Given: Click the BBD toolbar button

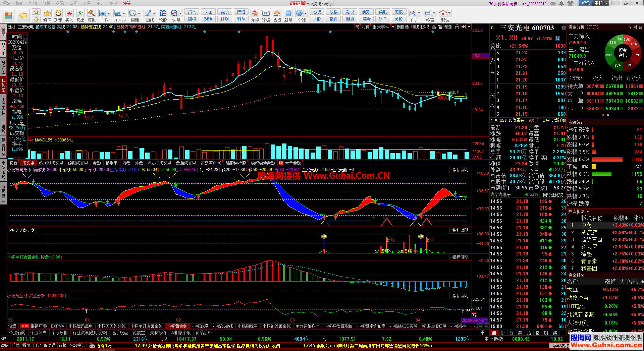Looking at the screenshot, I should (x=208, y=19).
